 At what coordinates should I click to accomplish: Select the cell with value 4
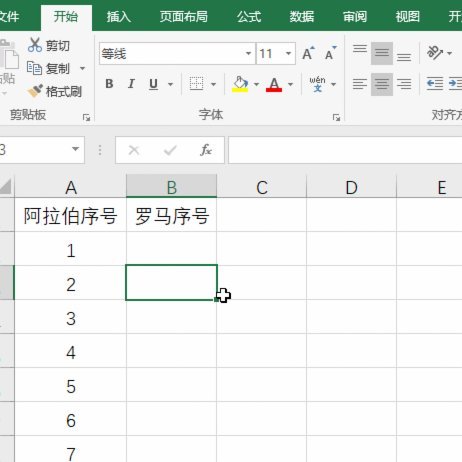click(71, 351)
